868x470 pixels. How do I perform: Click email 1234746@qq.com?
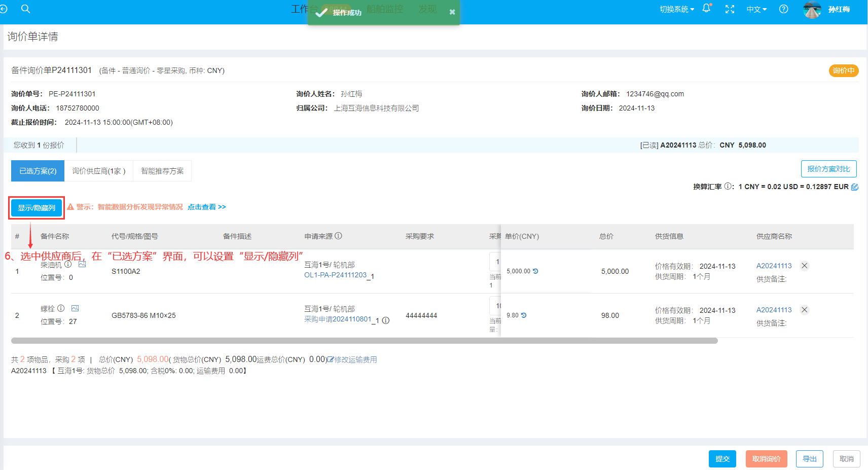click(x=655, y=94)
